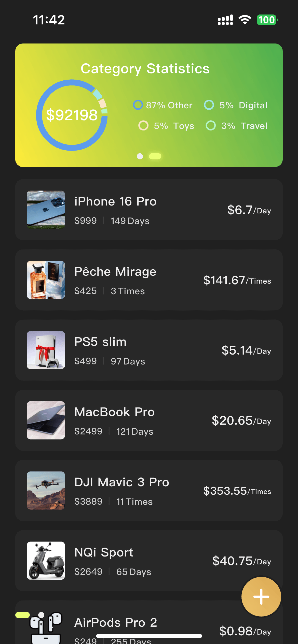Open the DJI Mavic drone image

pos(46,490)
